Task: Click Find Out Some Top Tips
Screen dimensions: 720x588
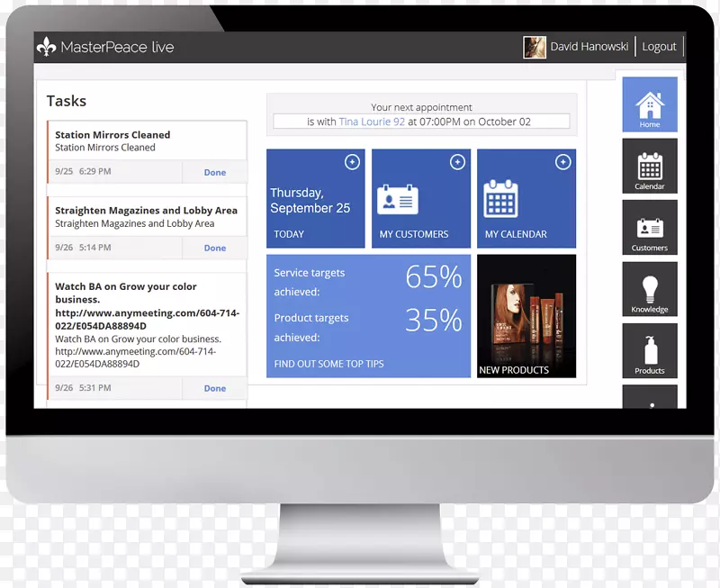Action: point(328,364)
